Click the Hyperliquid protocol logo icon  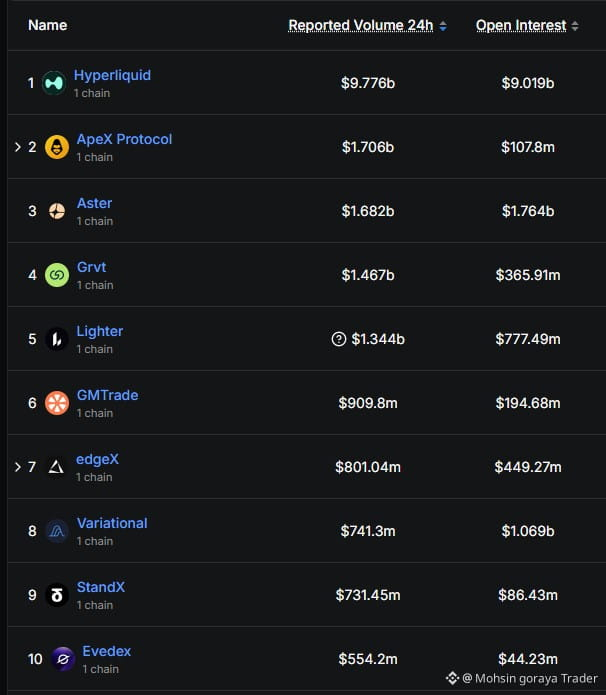54,83
